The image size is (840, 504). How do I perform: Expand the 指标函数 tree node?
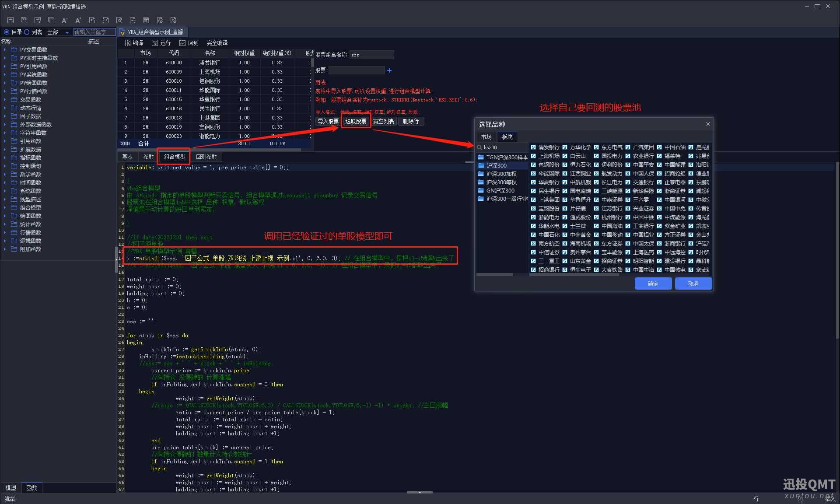(x=5, y=157)
